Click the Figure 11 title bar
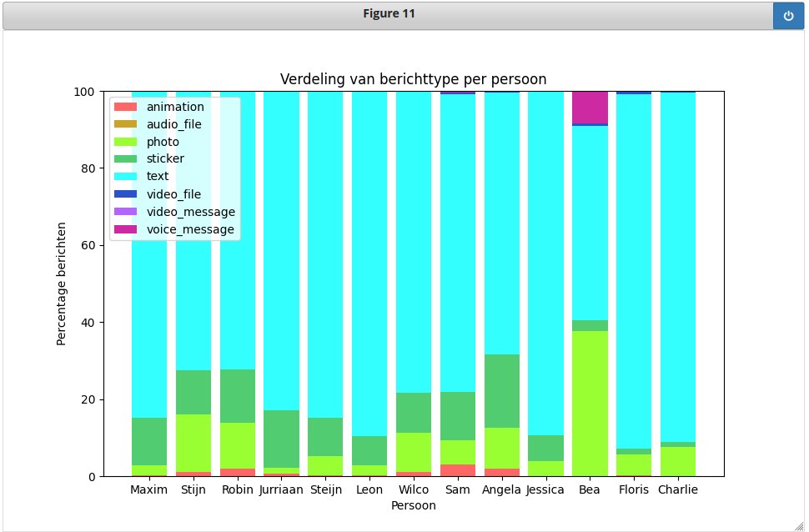This screenshot has height=532, width=809. 389,14
